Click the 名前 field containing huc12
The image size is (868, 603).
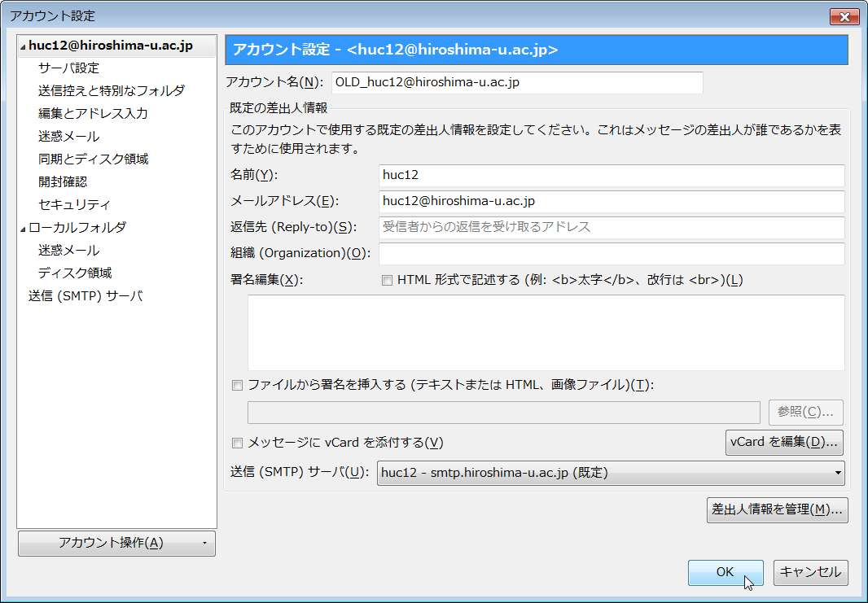click(612, 176)
